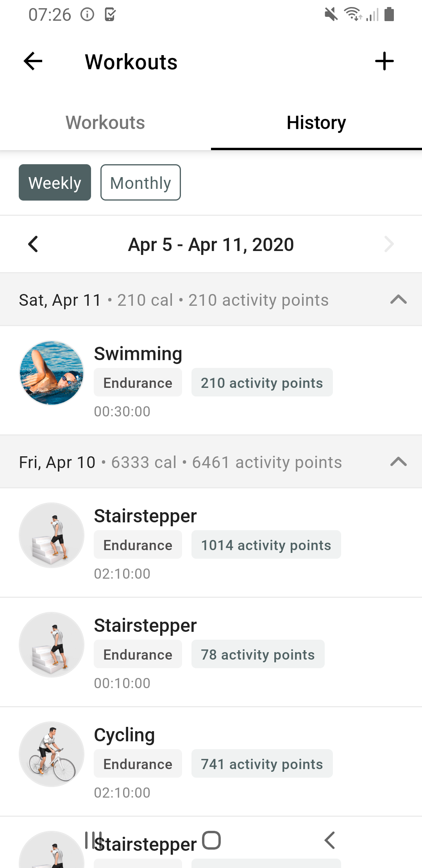Tap the Cycling workout image
This screenshot has height=868, width=422.
[52, 754]
